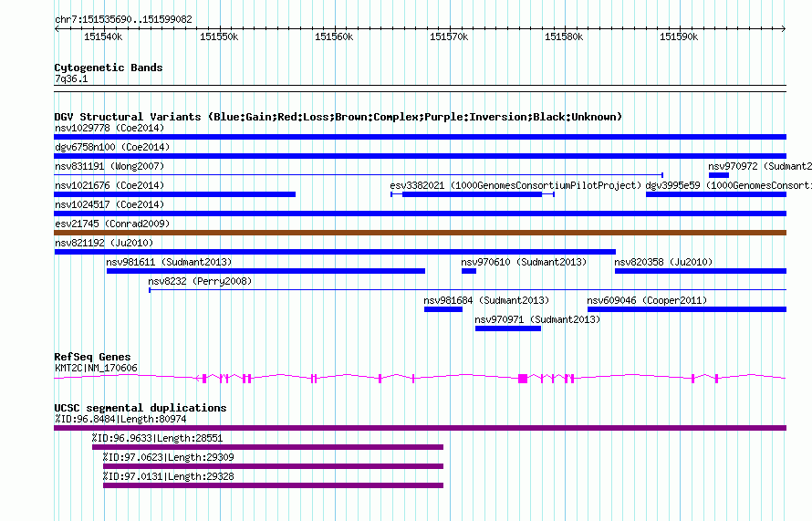
Task: Click the brown esv21745 (Conrad2009) complex bar
Action: point(420,233)
